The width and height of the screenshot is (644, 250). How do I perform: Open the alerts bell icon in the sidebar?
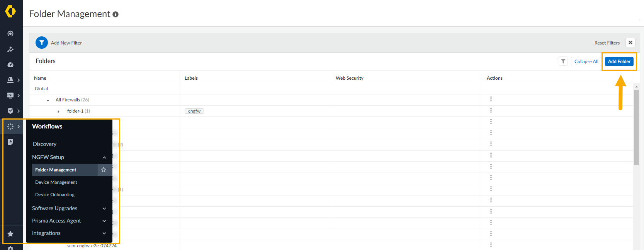pos(10,80)
